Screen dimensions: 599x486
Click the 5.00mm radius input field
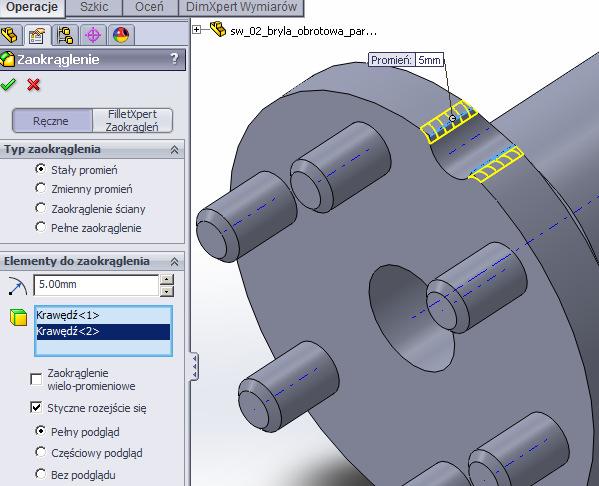point(96,285)
